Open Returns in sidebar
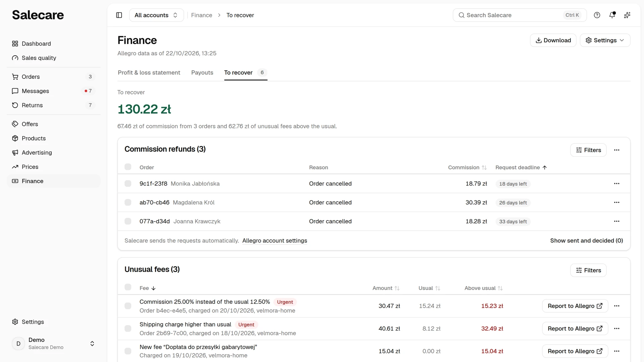This screenshot has width=644, height=362. [x=54, y=105]
